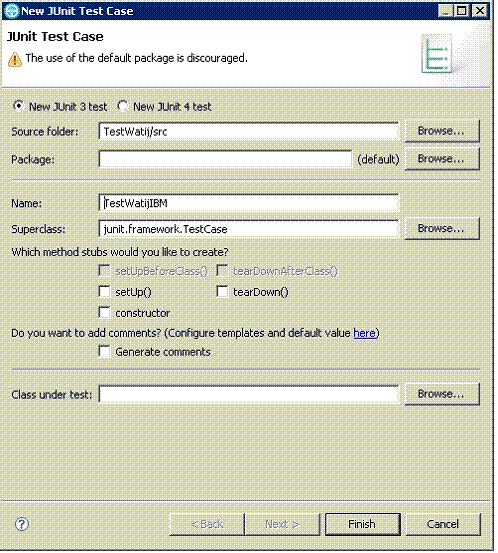The height and width of the screenshot is (553, 498).
Task: Browse for the Class under test
Action: pos(442,394)
